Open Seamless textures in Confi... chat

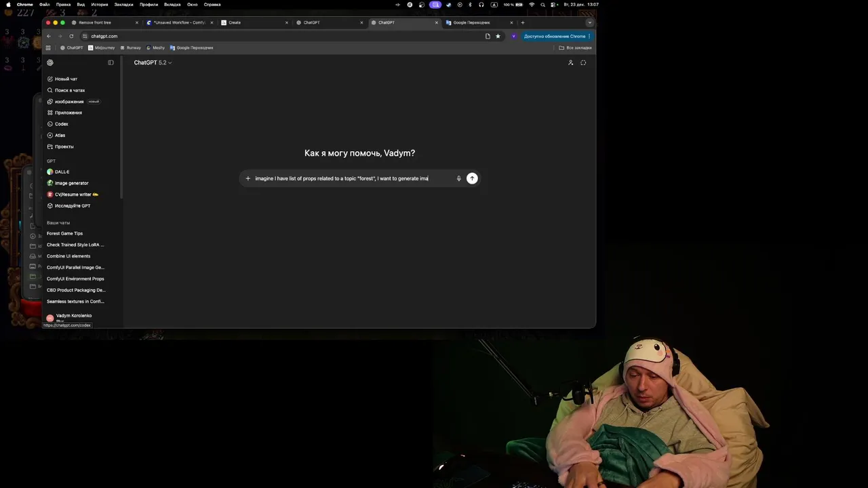click(x=75, y=301)
